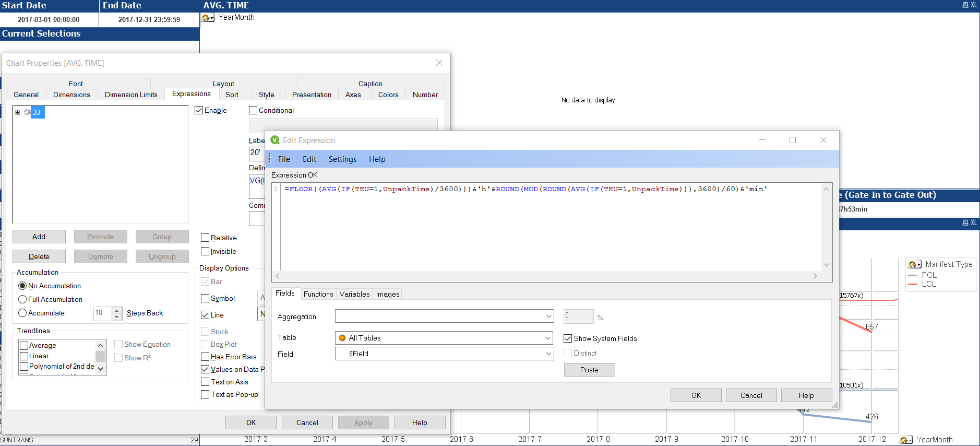This screenshot has height=446, width=980.
Task: Click print icon on lower chart header
Action: [965, 223]
